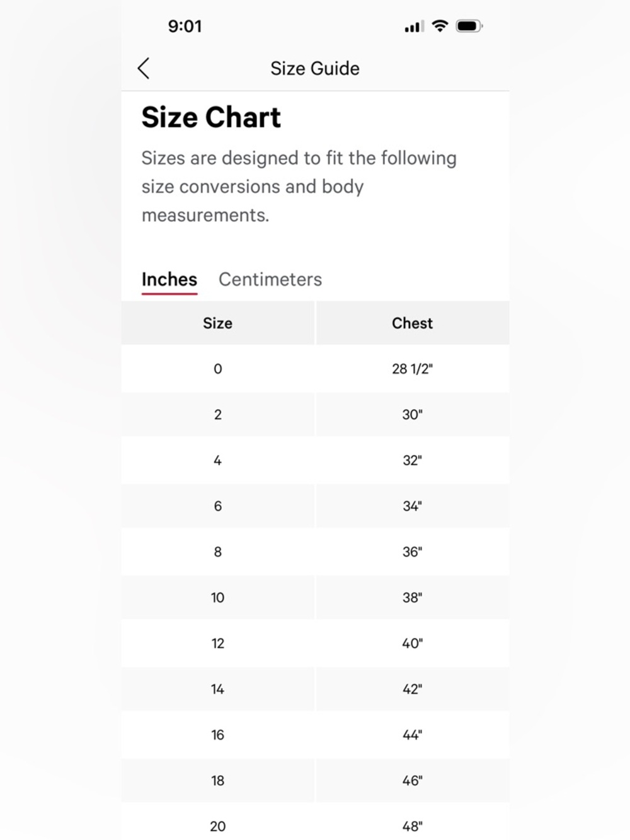Screen dimensions: 630x840
Task: Tap the Size Guide page title
Action: coord(315,68)
